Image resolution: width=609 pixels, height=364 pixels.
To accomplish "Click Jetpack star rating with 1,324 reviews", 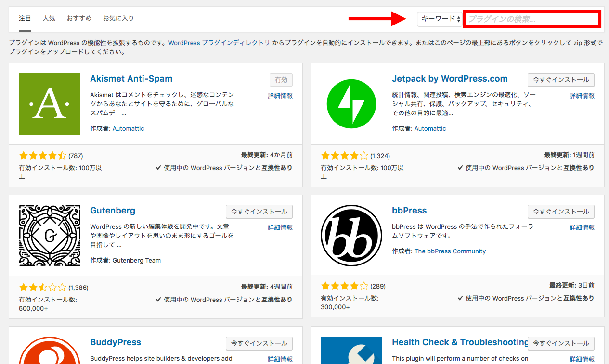I will coord(344,156).
